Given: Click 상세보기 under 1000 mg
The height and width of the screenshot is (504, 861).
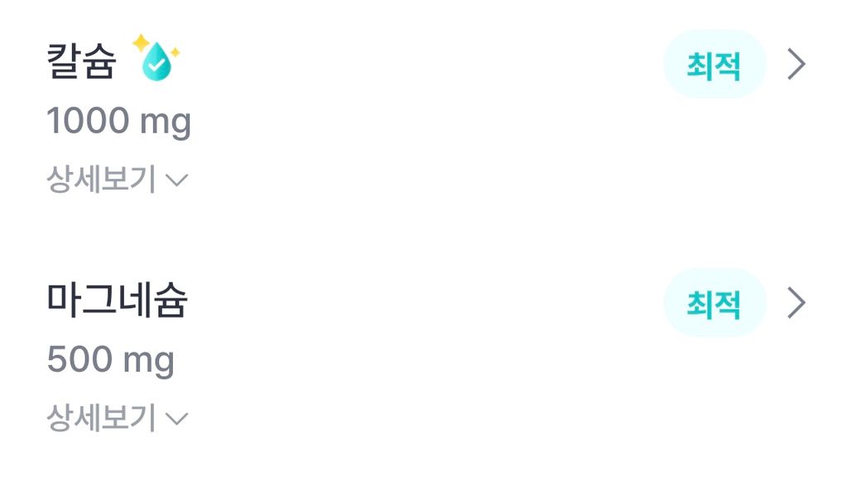Looking at the screenshot, I should [x=101, y=180].
